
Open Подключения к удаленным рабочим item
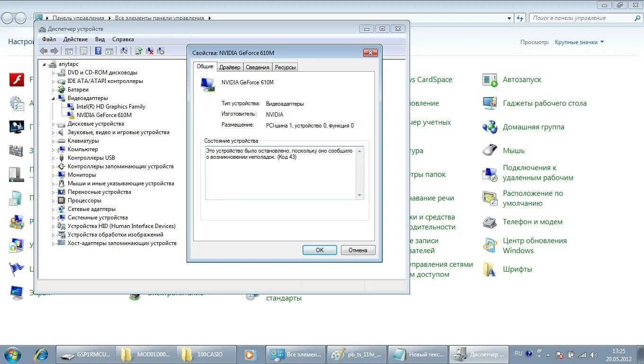(x=528, y=173)
